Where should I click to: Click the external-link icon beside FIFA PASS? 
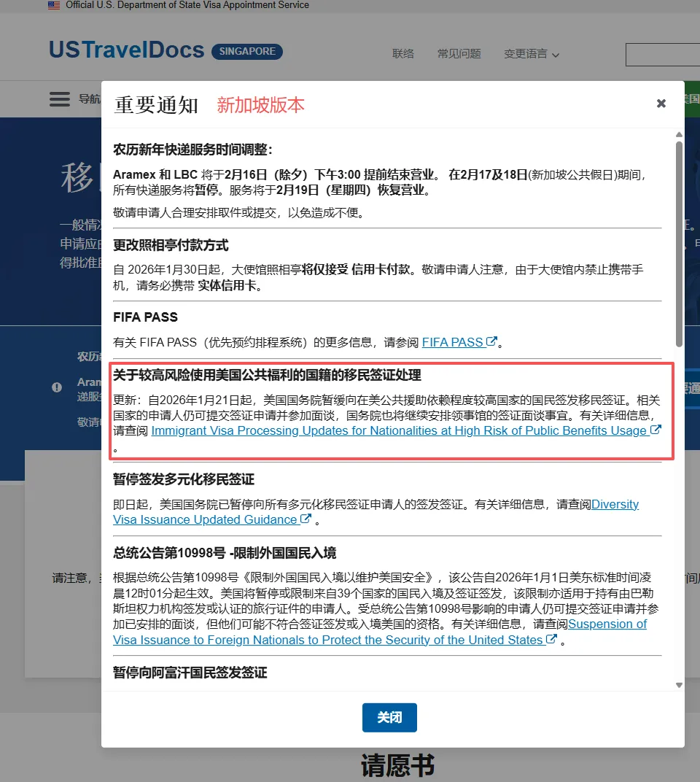(x=492, y=341)
